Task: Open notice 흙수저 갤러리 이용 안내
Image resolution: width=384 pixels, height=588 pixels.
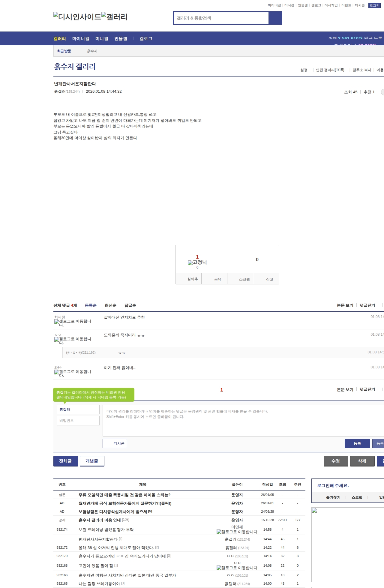Action: (100, 520)
